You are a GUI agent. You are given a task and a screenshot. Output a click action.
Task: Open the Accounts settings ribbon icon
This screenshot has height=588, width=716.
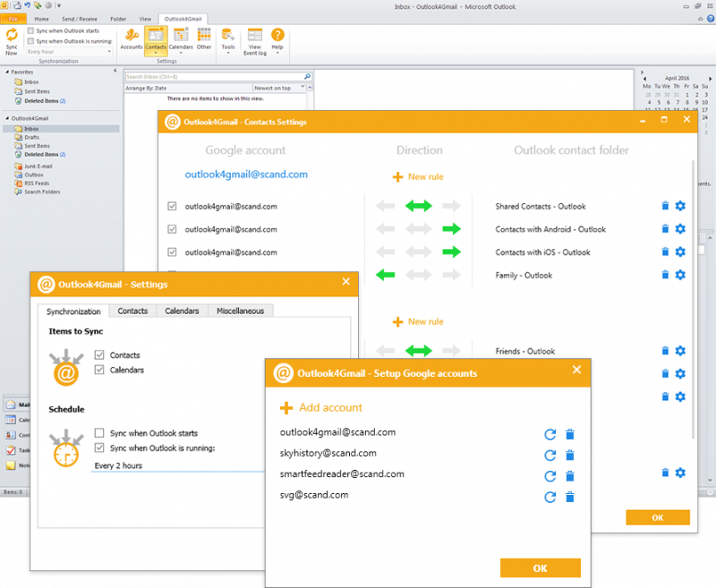[x=131, y=38]
